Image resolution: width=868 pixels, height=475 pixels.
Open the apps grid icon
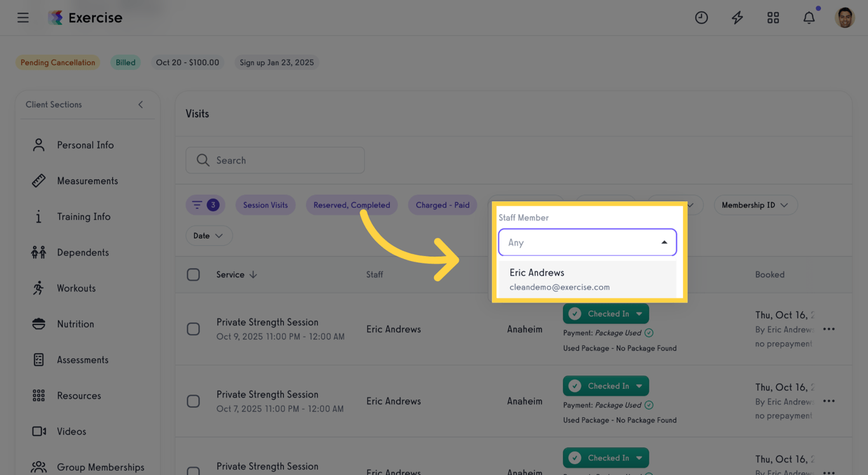(x=773, y=18)
